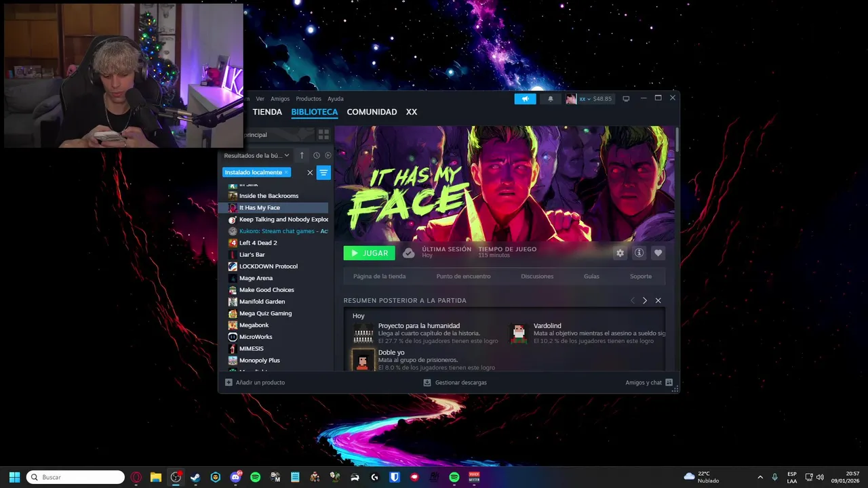
Task: Open Punto de encuentro link
Action: [463, 277]
